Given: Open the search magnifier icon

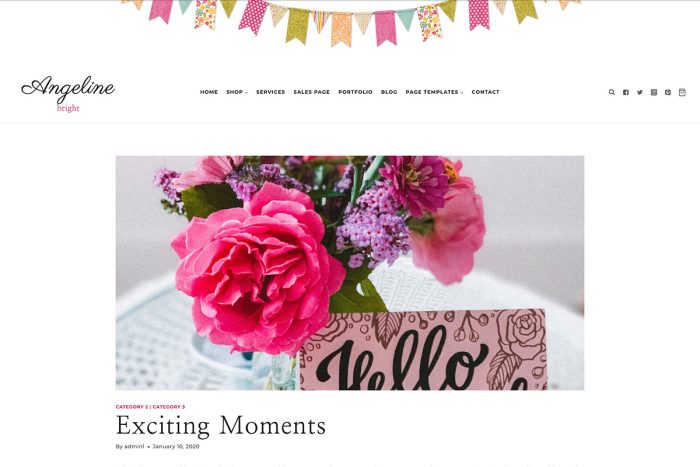Looking at the screenshot, I should pyautogui.click(x=612, y=92).
